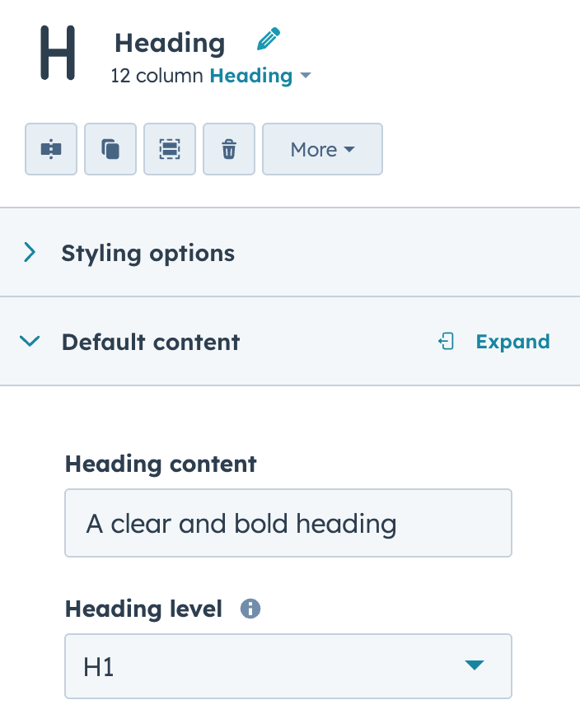Open the H1 heading level dropdown
Viewport: 580px width, 728px height.
click(288, 665)
